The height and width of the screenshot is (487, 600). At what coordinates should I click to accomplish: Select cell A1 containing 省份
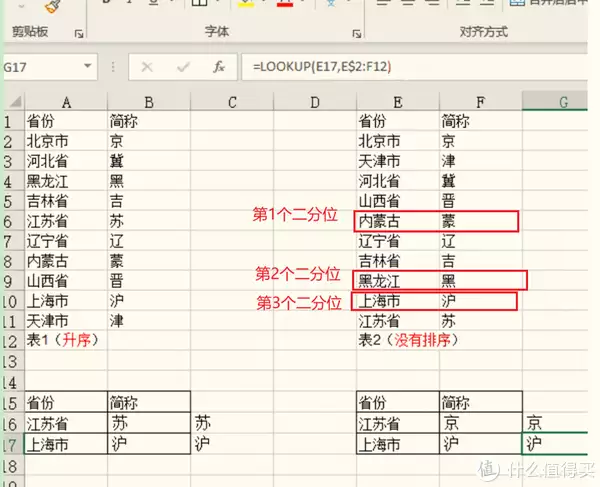tap(66, 121)
